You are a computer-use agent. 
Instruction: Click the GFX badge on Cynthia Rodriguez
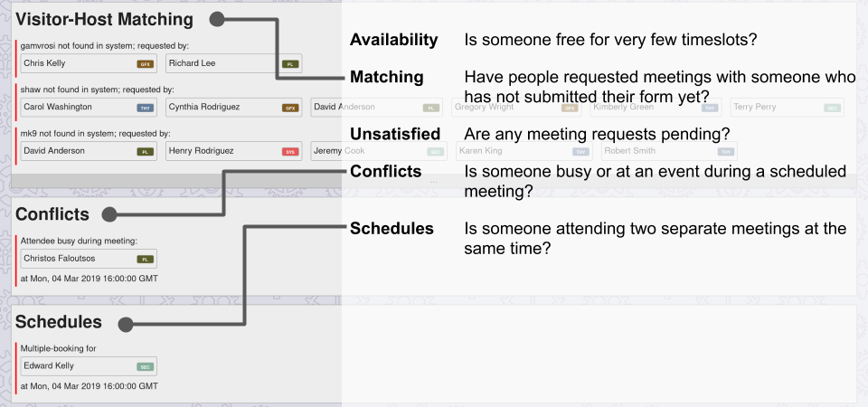(x=290, y=108)
